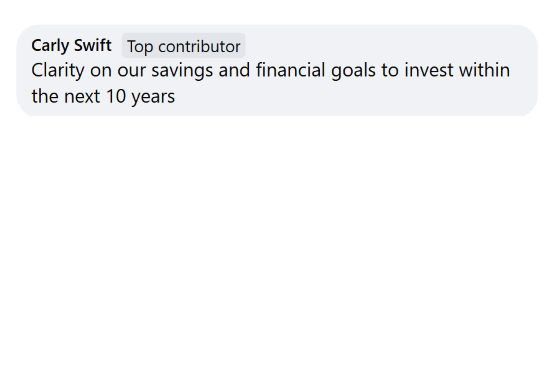Click the word 'next' on the second line

point(82,96)
